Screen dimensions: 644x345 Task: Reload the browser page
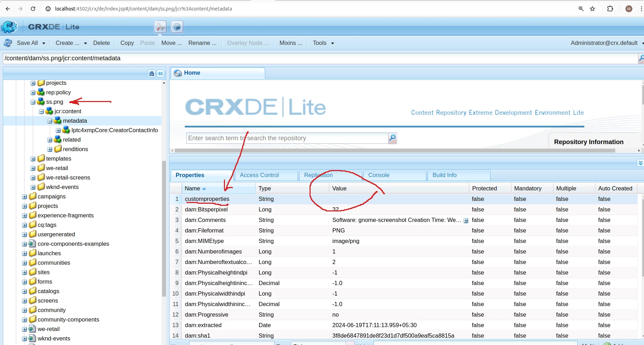click(33, 9)
